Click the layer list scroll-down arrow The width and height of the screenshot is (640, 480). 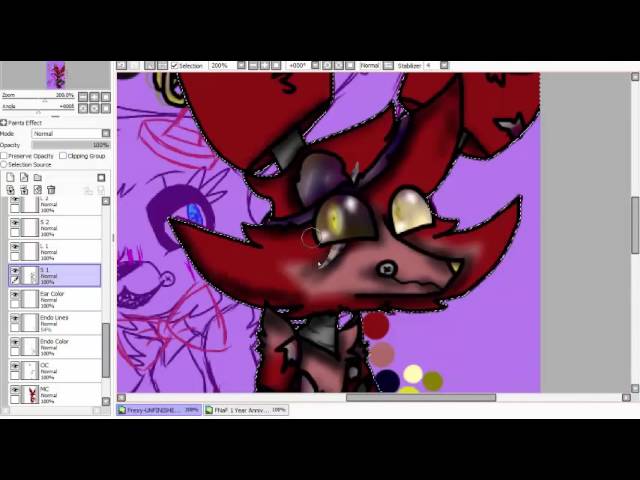(x=106, y=402)
